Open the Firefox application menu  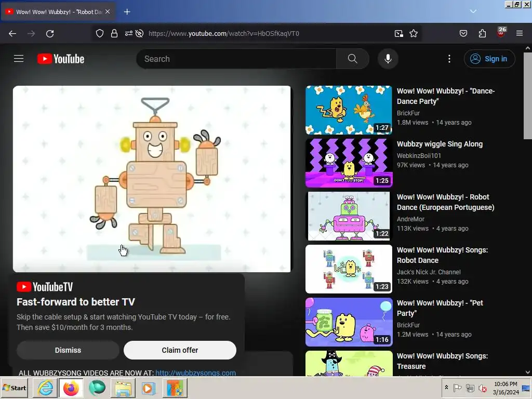[x=520, y=34]
